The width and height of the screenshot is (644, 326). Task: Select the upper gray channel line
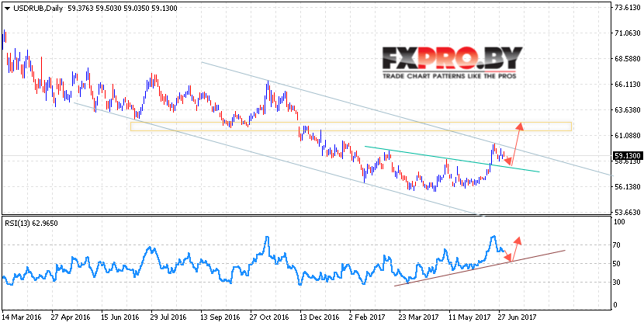[x=407, y=119]
